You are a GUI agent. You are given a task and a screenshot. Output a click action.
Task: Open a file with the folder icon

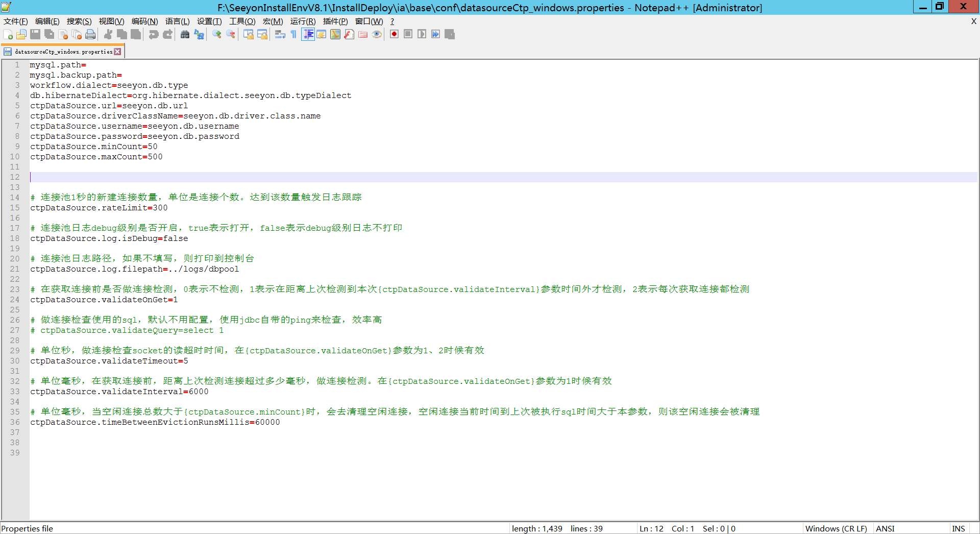coord(21,34)
